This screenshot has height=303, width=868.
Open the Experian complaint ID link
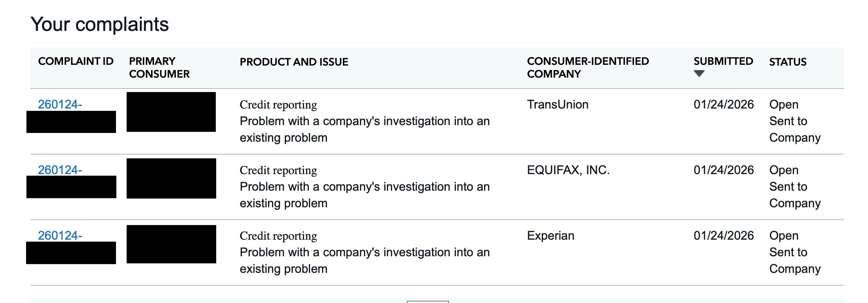coord(60,236)
